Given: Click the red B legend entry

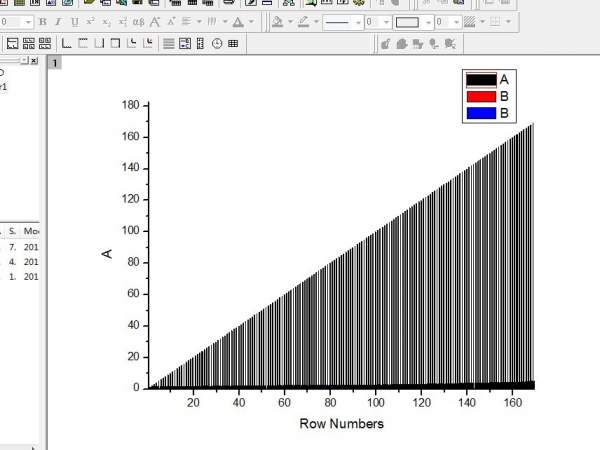Looking at the screenshot, I should point(488,96).
